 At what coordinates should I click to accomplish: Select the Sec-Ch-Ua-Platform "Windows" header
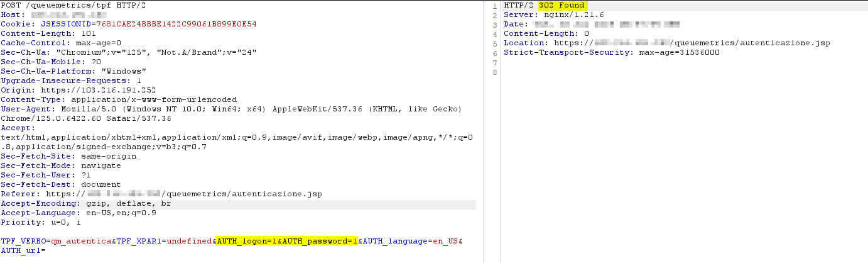pos(73,71)
